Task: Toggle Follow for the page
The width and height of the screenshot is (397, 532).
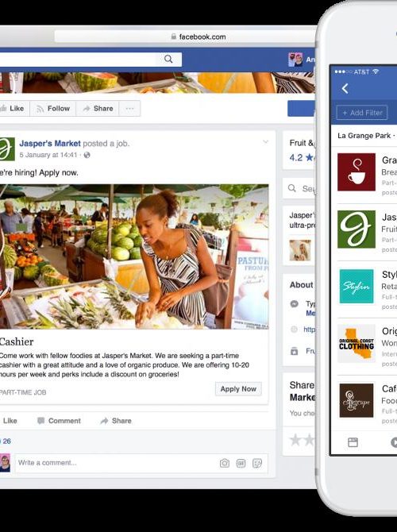Action: click(53, 109)
